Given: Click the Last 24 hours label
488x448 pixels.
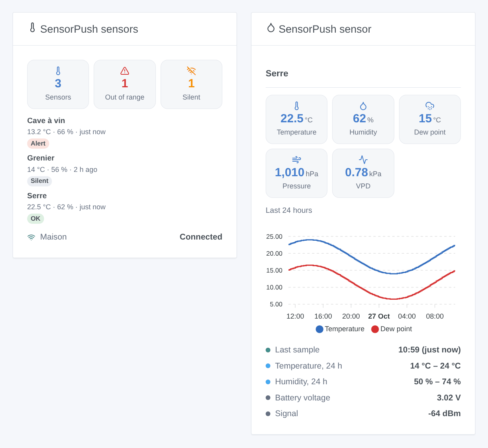Looking at the screenshot, I should [x=289, y=210].
